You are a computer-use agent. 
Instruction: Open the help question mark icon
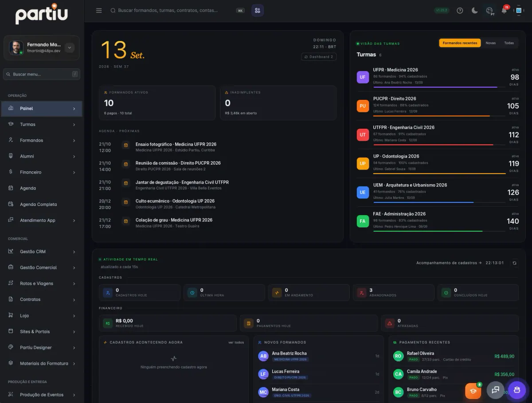460,10
